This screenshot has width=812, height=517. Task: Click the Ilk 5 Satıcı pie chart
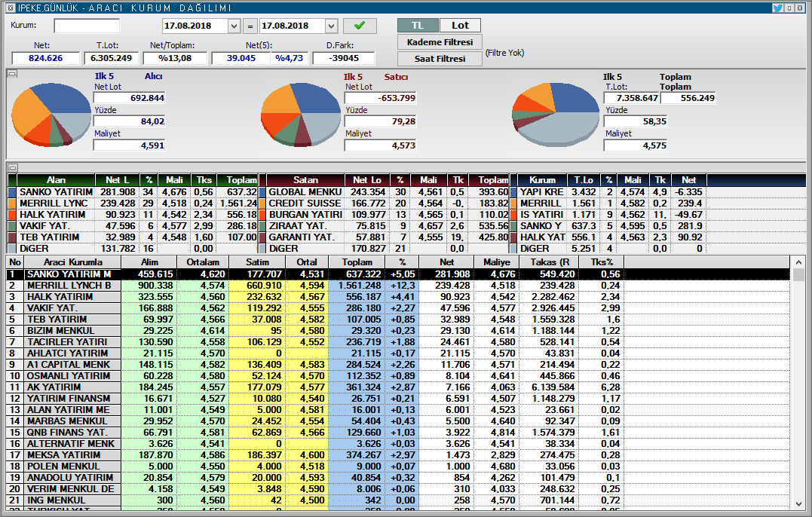301,115
